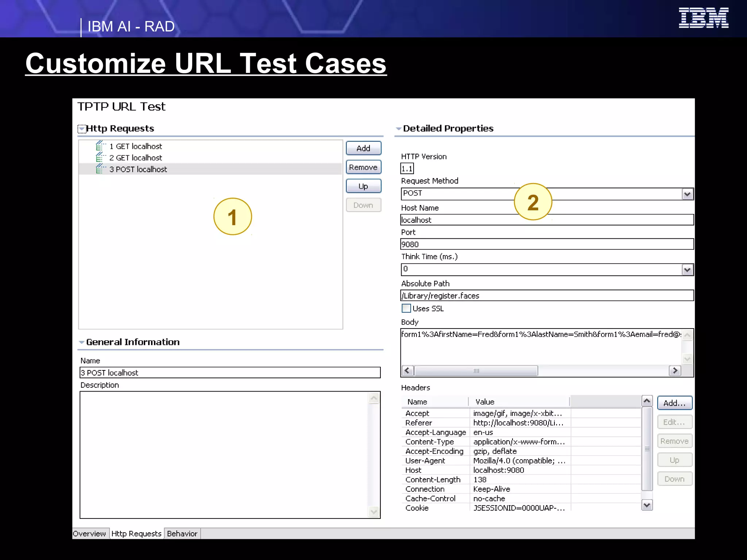Click the icon beside 1 GET localhost
The width and height of the screenshot is (747, 560).
point(101,146)
